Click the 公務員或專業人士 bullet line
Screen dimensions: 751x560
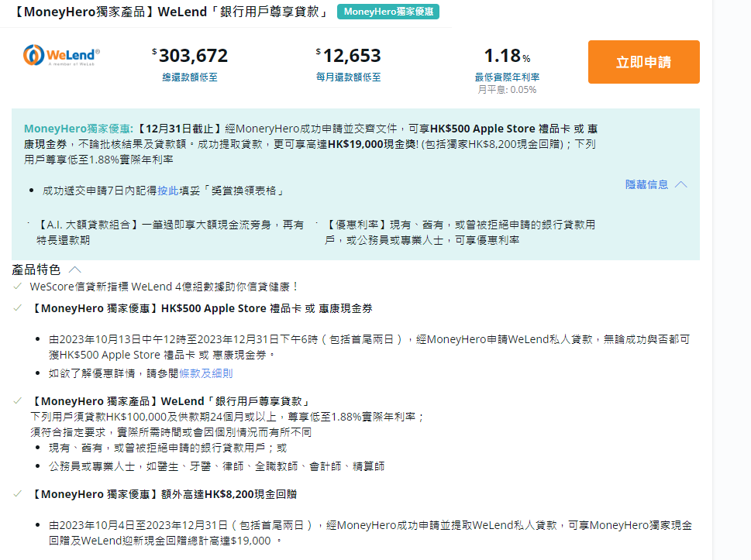[216, 466]
